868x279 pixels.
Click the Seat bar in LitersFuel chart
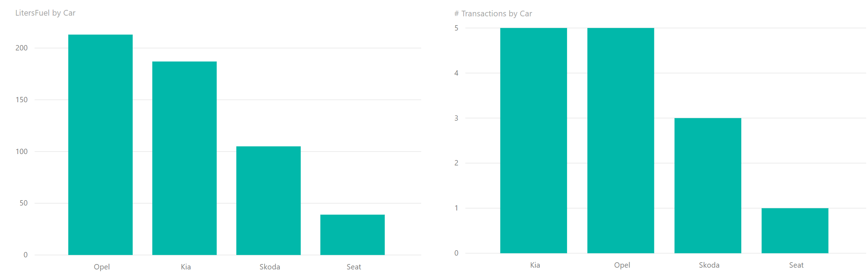pos(352,234)
